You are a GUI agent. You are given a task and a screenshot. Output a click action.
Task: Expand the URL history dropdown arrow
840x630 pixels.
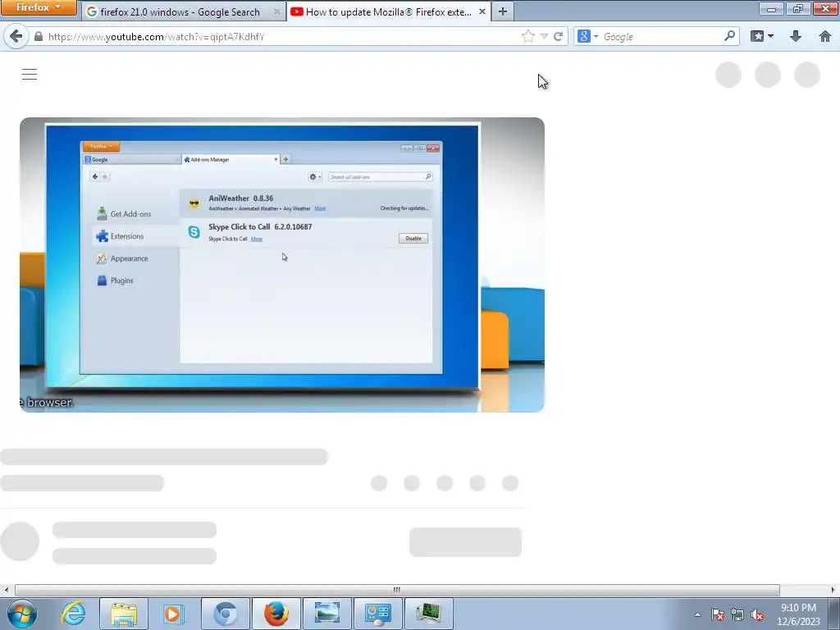[544, 36]
